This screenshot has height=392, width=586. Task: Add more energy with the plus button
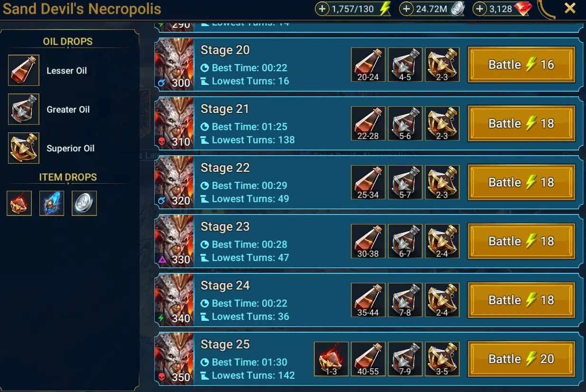click(322, 9)
